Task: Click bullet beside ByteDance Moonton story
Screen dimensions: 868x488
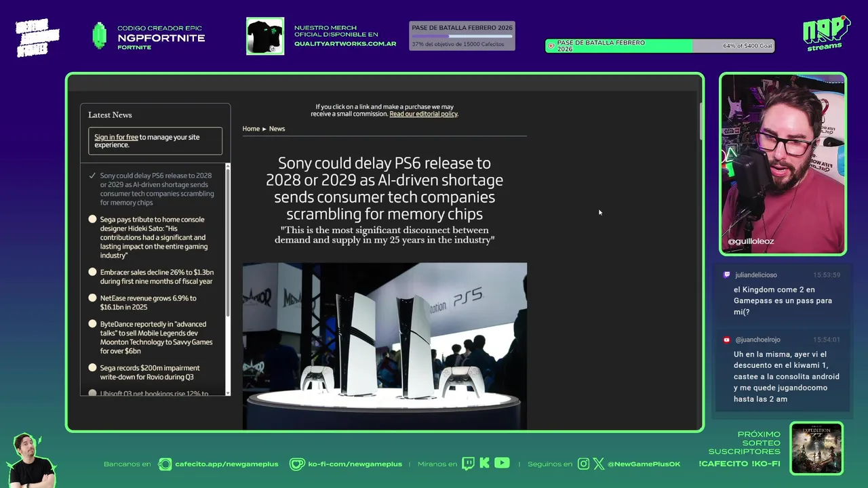Action: [x=92, y=324]
